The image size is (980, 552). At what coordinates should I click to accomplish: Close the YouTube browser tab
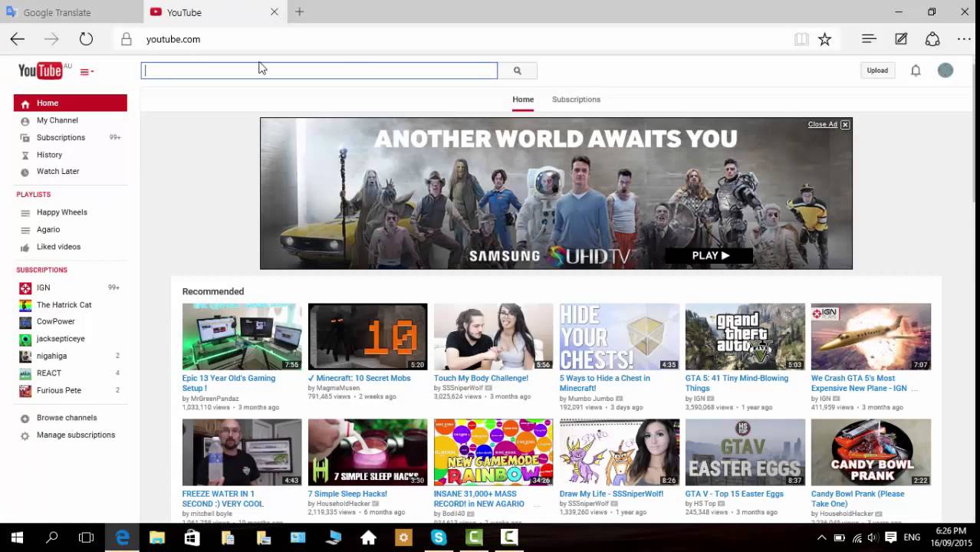pyautogui.click(x=274, y=11)
